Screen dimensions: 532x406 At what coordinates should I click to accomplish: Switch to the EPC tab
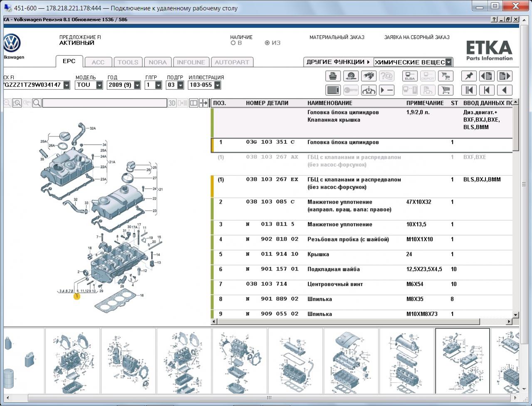coord(69,61)
